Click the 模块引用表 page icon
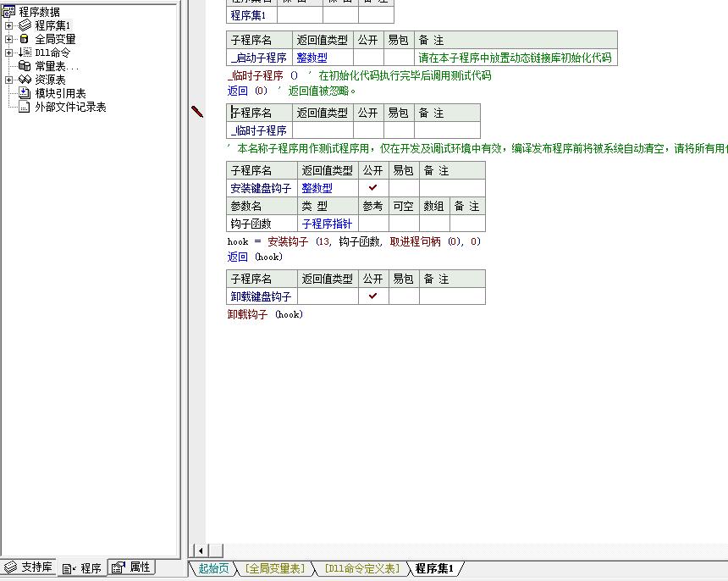The height and width of the screenshot is (581, 728). tap(25, 93)
